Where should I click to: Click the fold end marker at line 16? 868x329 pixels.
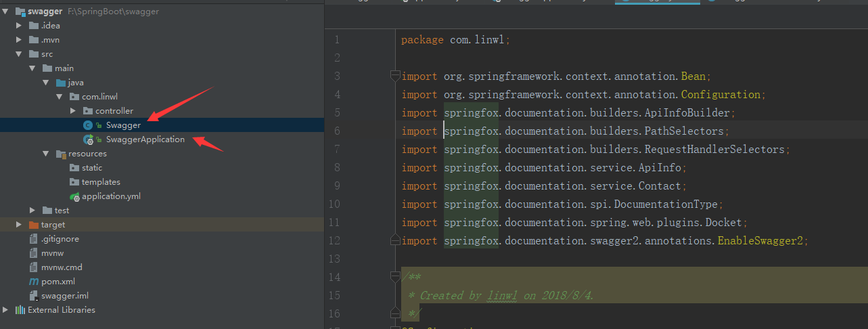[x=396, y=313]
